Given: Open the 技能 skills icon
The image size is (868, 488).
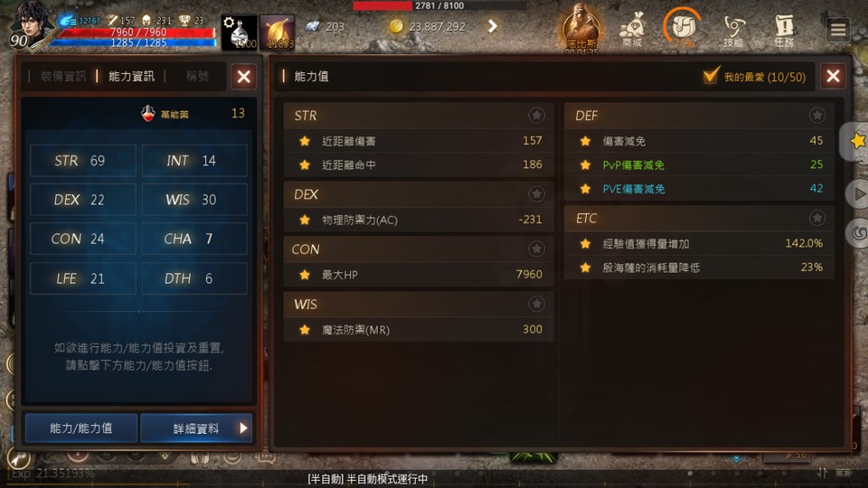Looking at the screenshot, I should (733, 29).
